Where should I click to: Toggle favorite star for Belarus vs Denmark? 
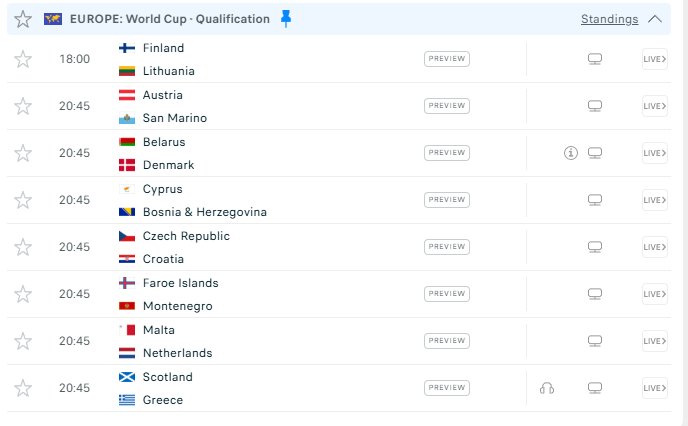point(23,153)
